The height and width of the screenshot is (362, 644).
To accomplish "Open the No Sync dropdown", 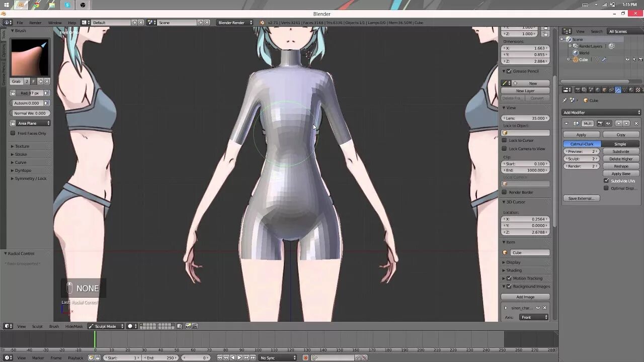I will [278, 358].
